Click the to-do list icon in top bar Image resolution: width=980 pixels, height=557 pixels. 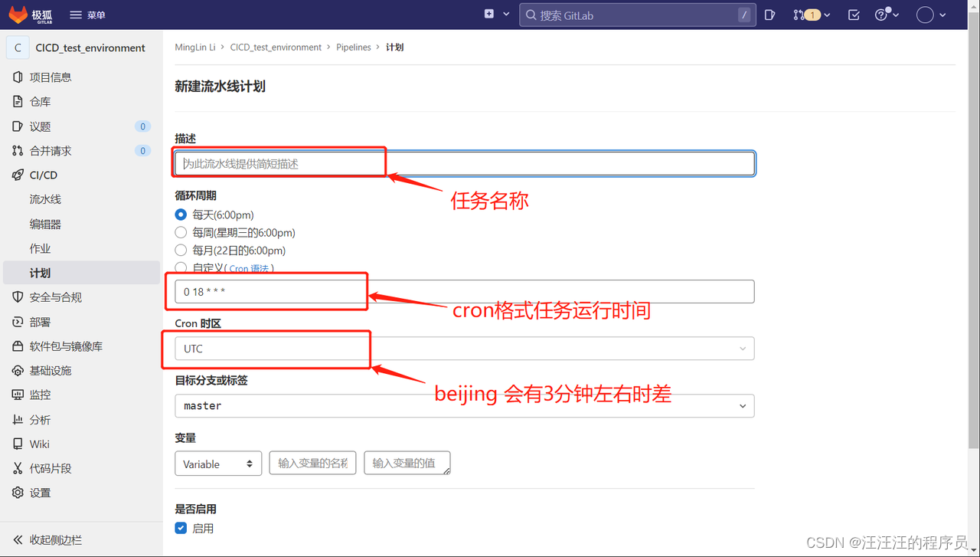(853, 15)
